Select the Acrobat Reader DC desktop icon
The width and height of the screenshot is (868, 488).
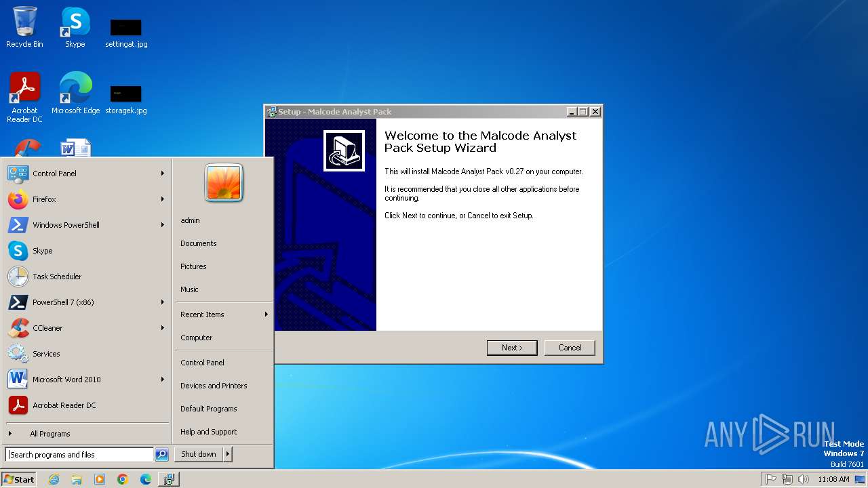pos(24,97)
